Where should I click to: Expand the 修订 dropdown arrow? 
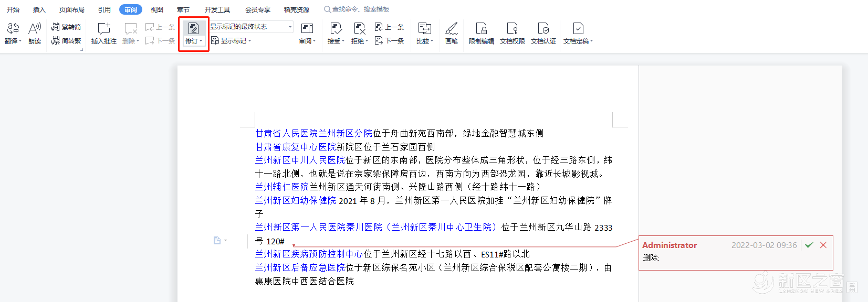click(x=201, y=41)
